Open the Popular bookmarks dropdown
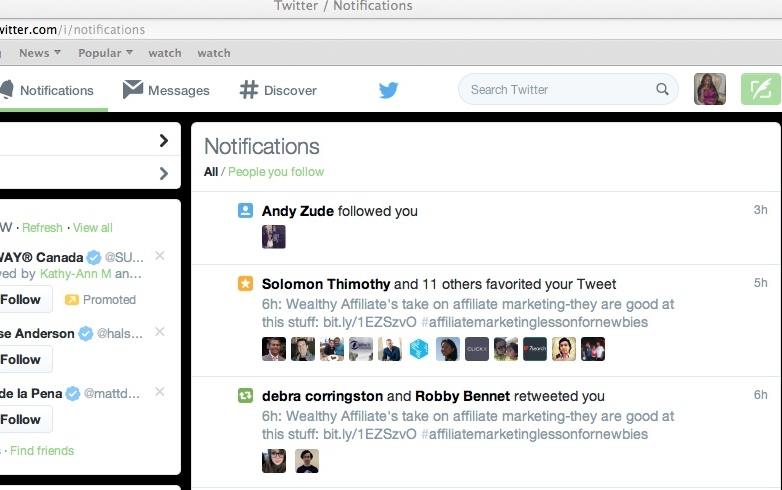Viewport: 782px width, 490px height. pos(105,53)
